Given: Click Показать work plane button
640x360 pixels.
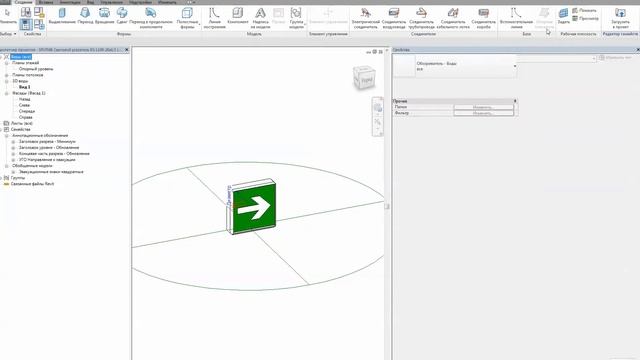Looking at the screenshot, I should 584,11.
